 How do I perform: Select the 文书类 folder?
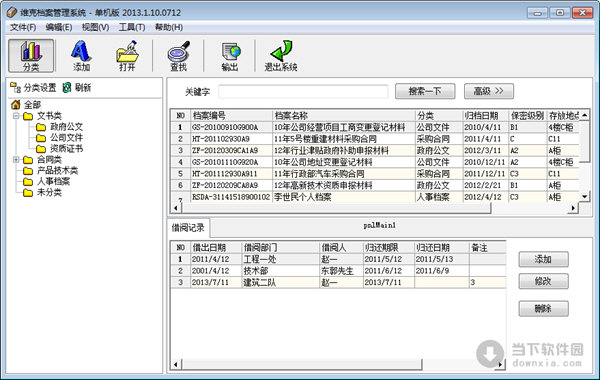point(42,116)
